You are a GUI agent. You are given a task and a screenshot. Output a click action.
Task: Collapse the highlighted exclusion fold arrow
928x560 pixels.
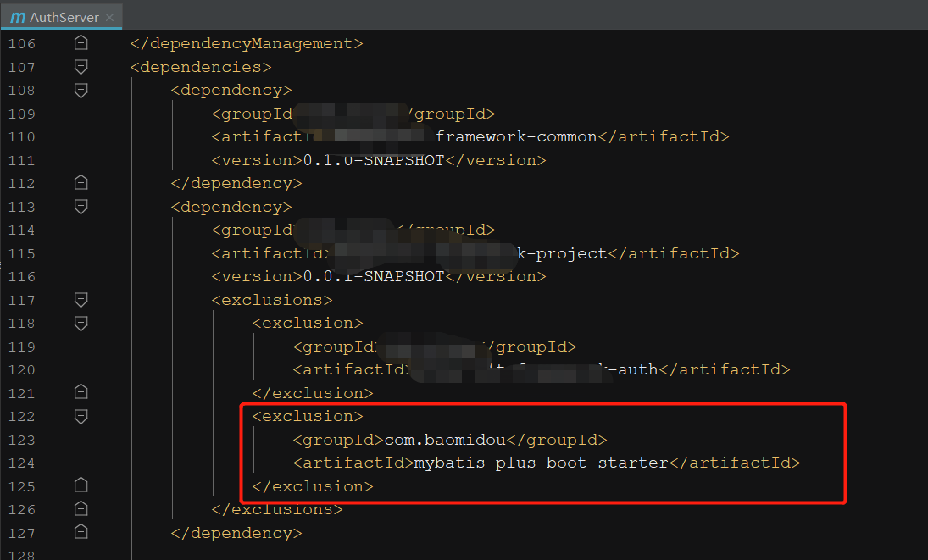click(81, 416)
